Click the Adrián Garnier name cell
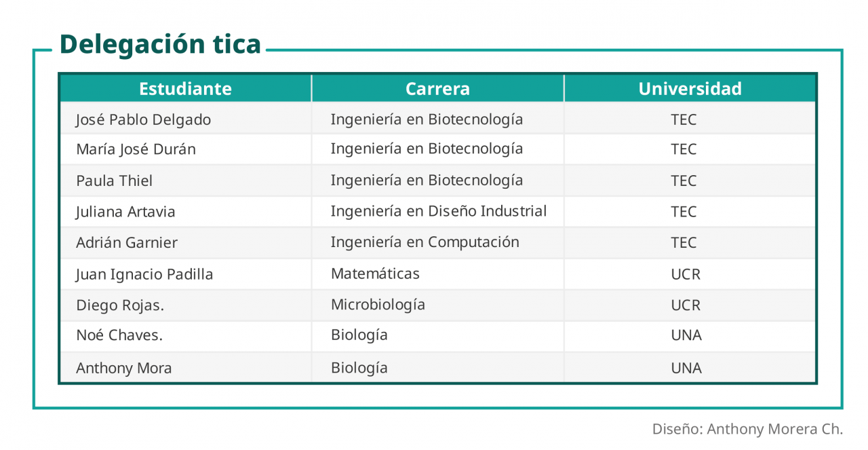 127,243
